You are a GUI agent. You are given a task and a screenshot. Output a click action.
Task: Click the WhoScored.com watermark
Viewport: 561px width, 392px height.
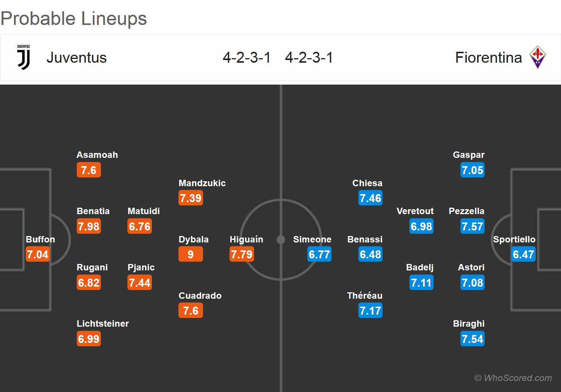pyautogui.click(x=513, y=378)
